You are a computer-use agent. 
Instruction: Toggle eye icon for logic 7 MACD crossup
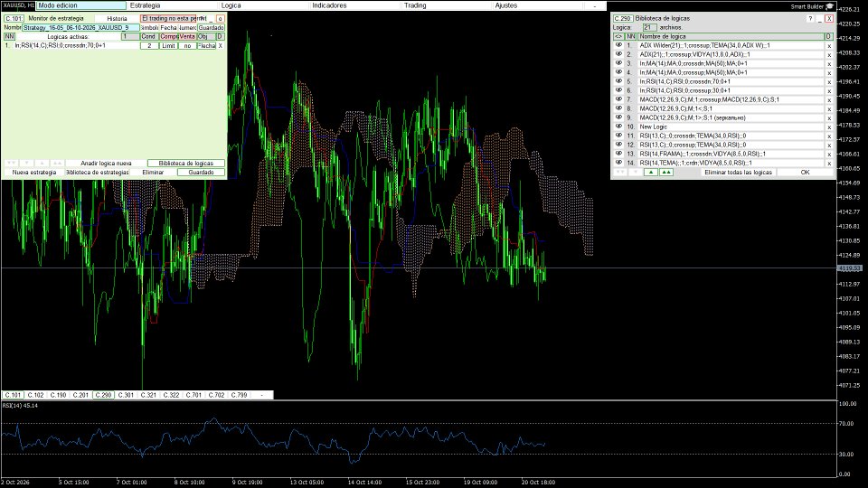tap(618, 99)
